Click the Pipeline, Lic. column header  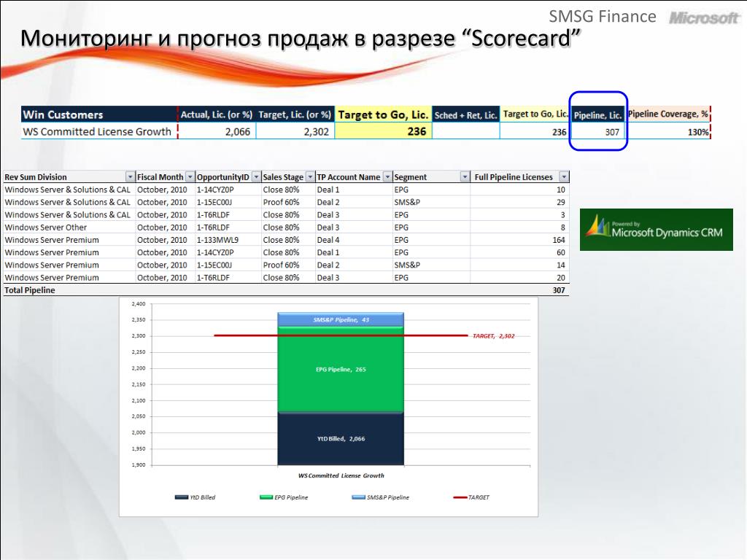(598, 115)
